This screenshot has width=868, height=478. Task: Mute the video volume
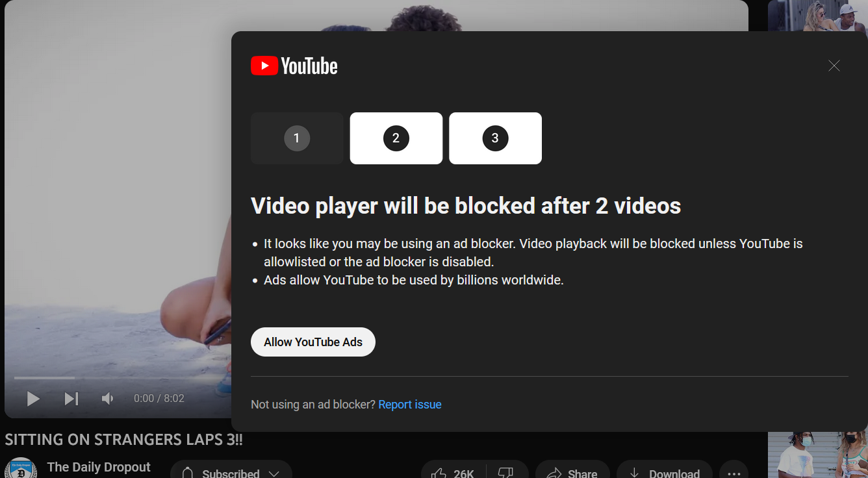tap(108, 398)
